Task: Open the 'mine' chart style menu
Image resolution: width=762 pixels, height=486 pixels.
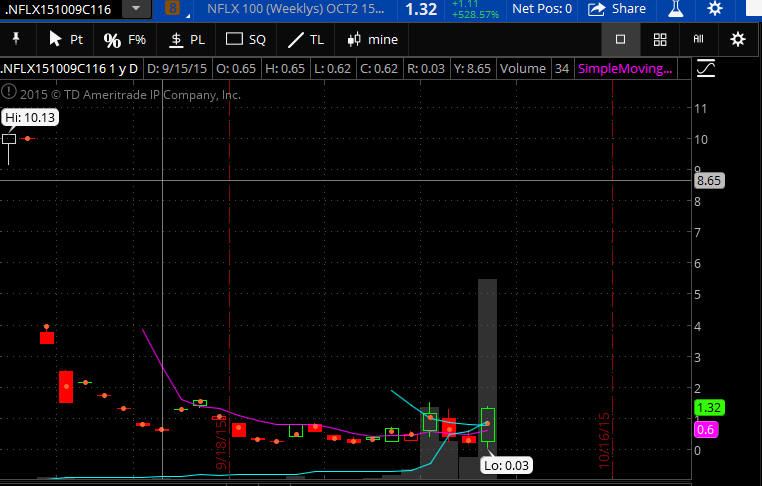Action: pos(372,39)
